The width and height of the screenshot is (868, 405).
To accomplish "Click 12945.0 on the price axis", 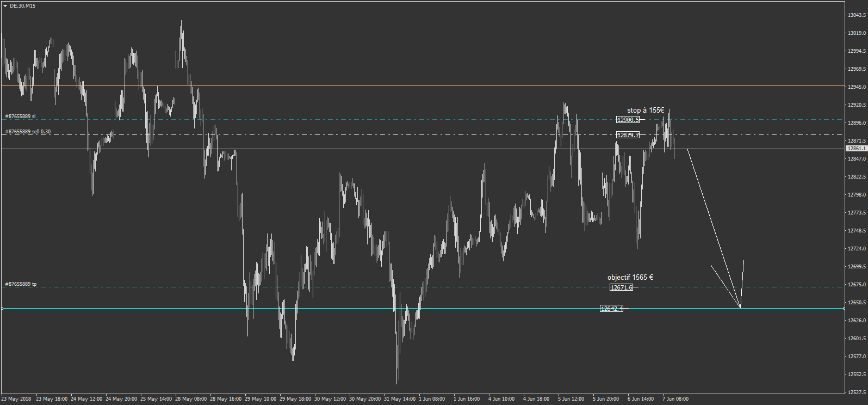I will click(x=857, y=87).
